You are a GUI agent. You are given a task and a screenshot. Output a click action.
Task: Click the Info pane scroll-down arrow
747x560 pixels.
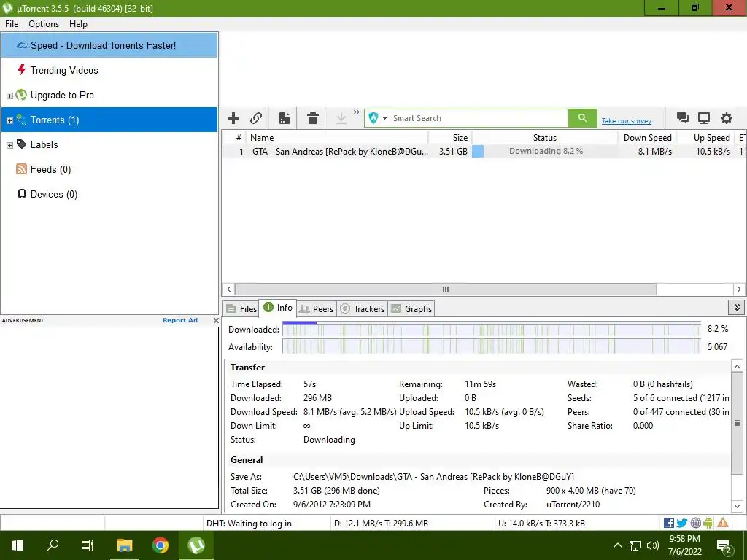(x=737, y=506)
